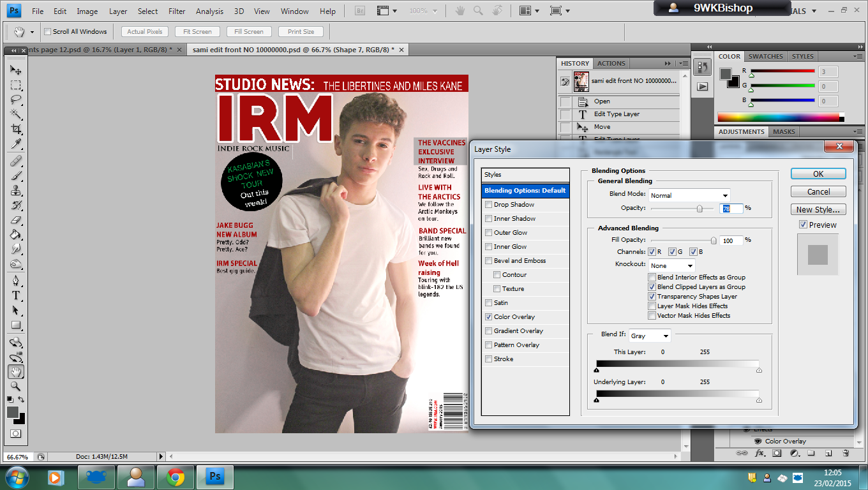Select the Rectangle shape tool
This screenshot has height=490, width=868.
click(x=16, y=325)
